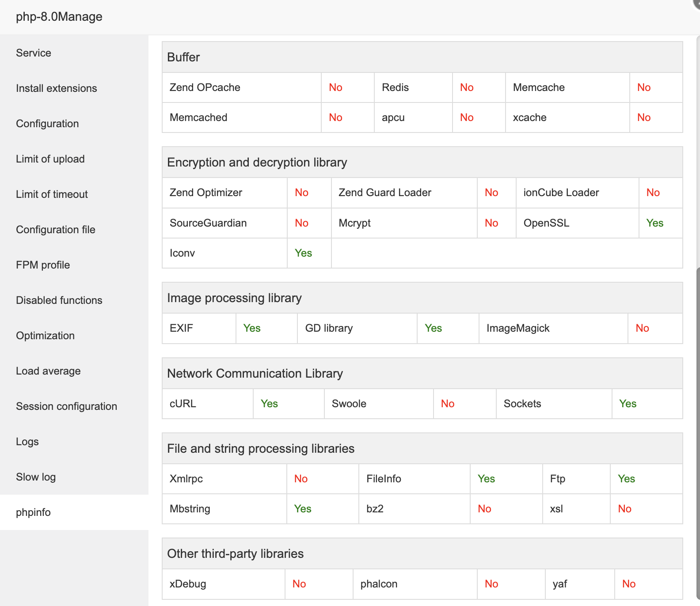700x606 pixels.
Task: Click the OpenSSL entry in the encryption table
Action: 546,223
